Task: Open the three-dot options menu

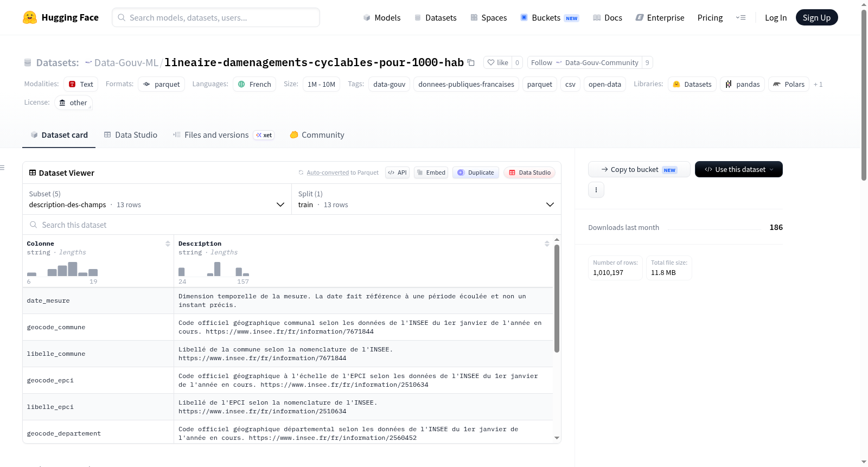Action: pos(596,190)
